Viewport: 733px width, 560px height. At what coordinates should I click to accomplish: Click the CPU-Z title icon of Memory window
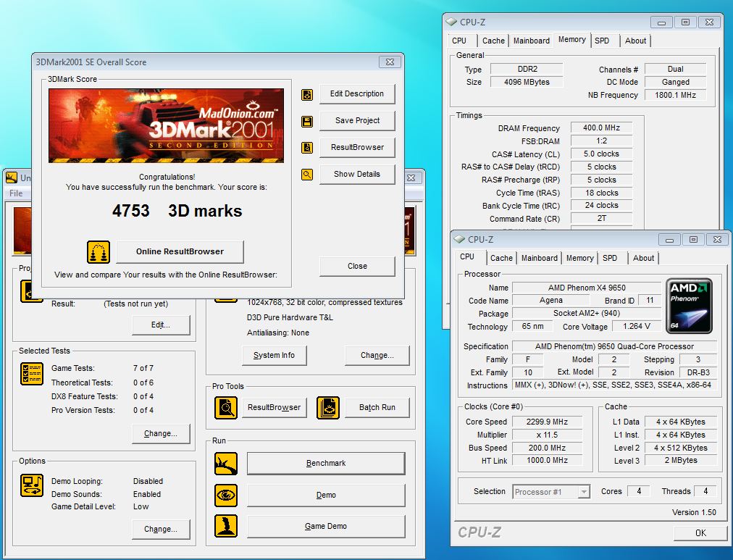tap(451, 22)
